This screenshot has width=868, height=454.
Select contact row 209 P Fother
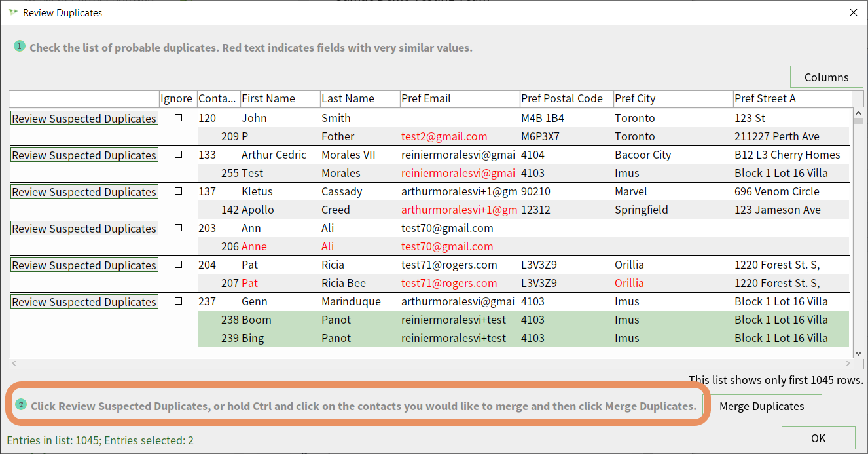coord(523,136)
